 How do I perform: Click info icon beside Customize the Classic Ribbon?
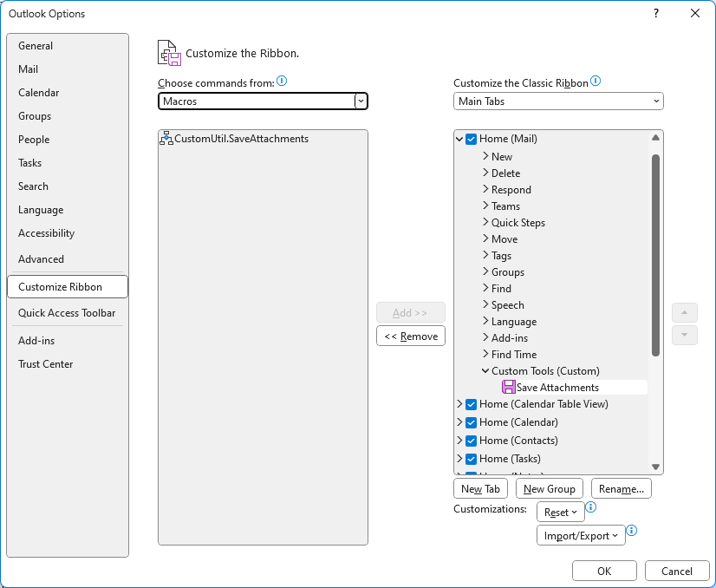pyautogui.click(x=596, y=81)
